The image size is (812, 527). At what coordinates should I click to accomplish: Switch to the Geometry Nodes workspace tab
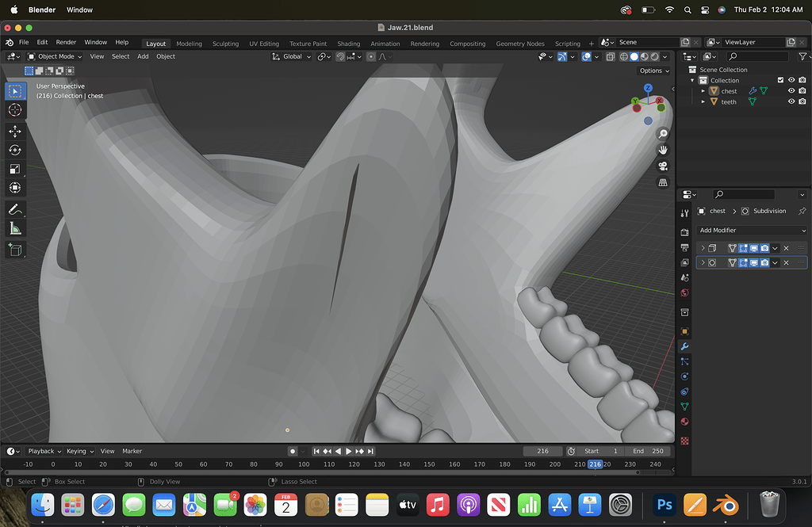point(520,44)
